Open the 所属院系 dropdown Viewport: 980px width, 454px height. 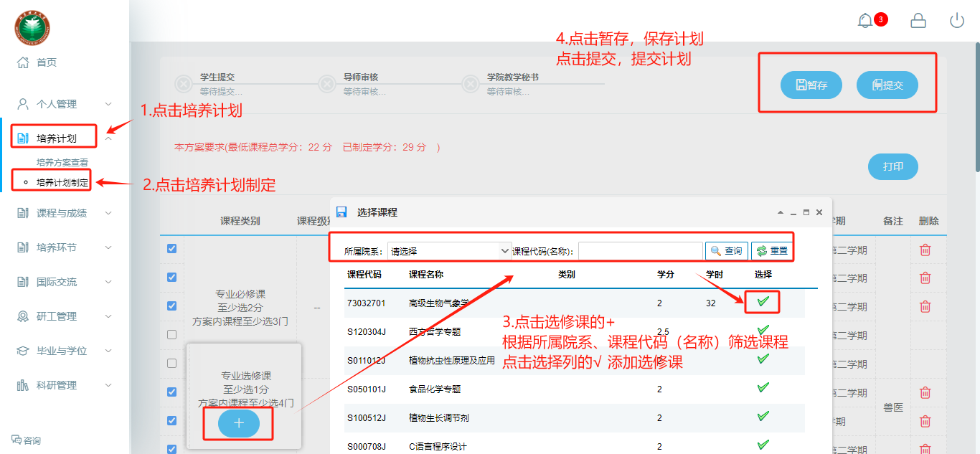pos(448,251)
